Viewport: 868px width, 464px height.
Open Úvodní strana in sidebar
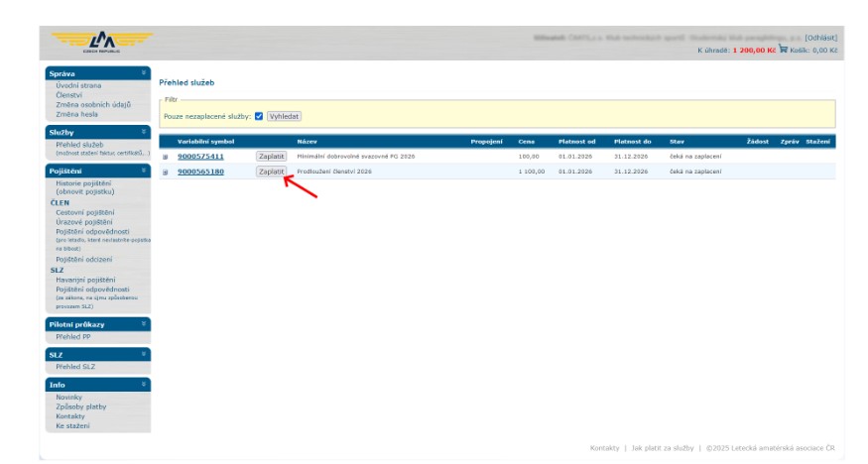tap(78, 85)
